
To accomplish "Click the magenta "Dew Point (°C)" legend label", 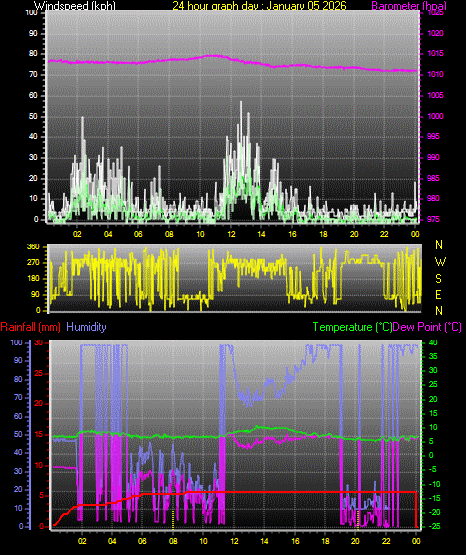I will coord(427,327).
